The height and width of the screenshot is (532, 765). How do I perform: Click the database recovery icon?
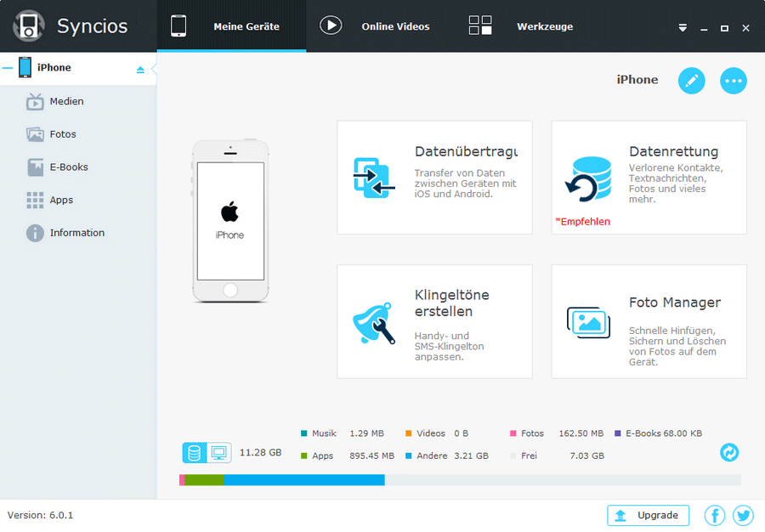pyautogui.click(x=588, y=179)
